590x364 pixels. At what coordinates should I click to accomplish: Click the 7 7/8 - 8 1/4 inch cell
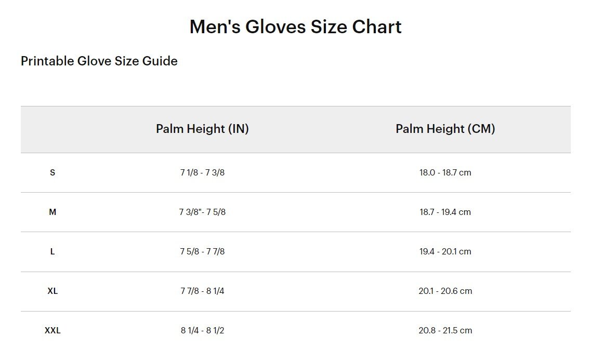[202, 291]
